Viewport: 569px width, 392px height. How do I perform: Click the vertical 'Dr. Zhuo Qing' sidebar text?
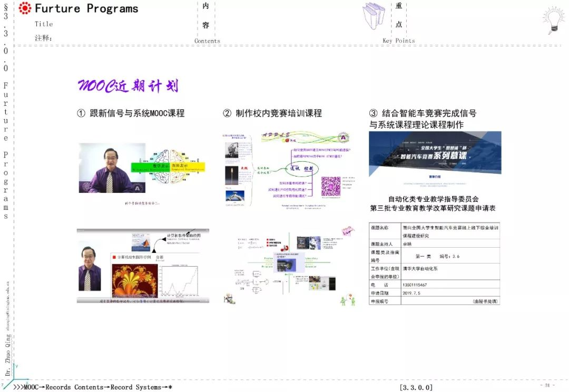pyautogui.click(x=8, y=355)
